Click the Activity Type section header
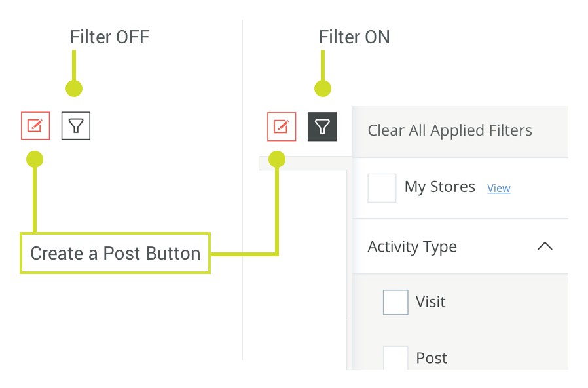Image resolution: width=588 pixels, height=388 pixels. pyautogui.click(x=460, y=246)
